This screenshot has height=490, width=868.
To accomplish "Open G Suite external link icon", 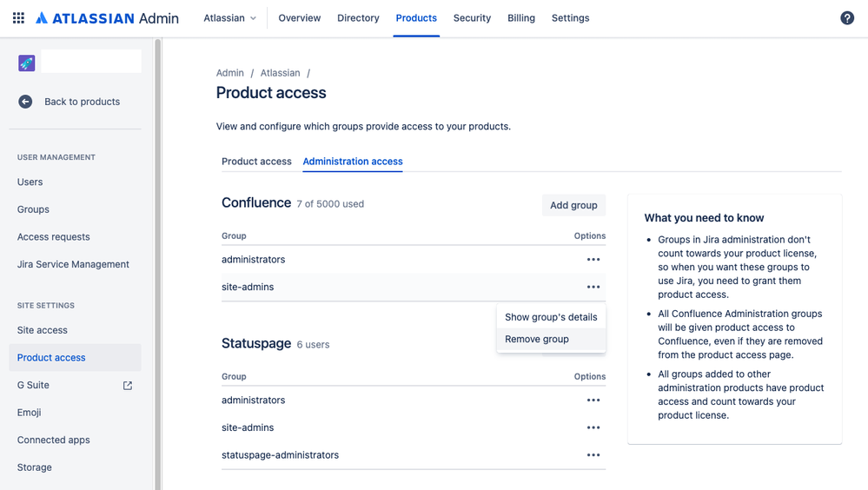I will tap(128, 386).
